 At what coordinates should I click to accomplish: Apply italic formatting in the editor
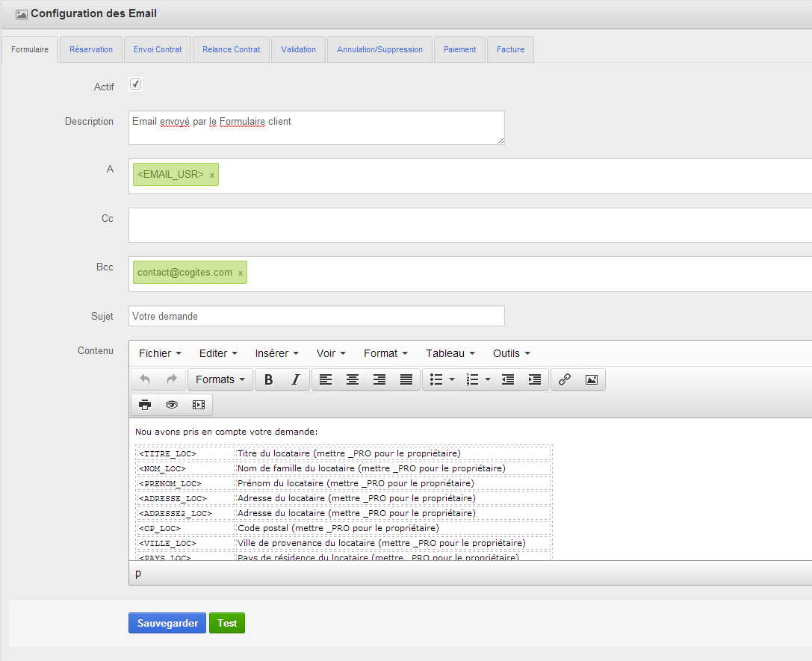[x=295, y=379]
